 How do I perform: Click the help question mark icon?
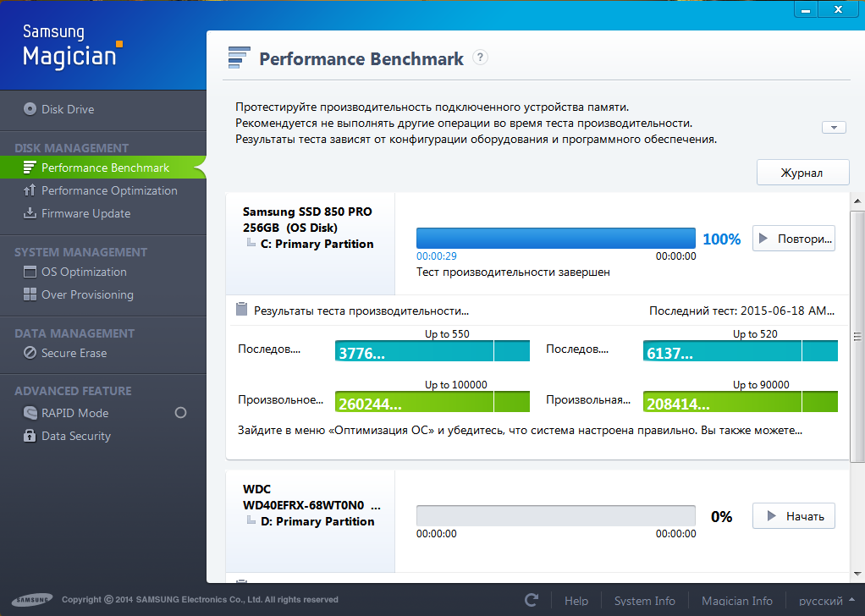[481, 58]
